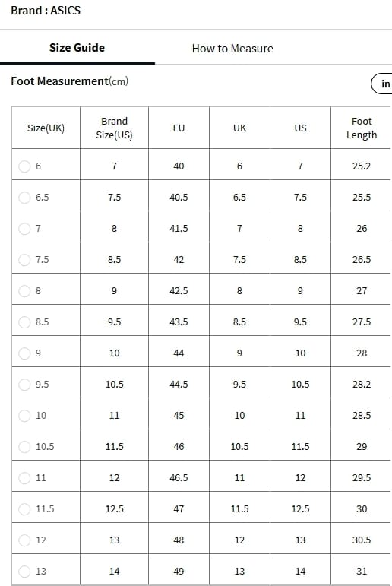Pick UK size 12 radio button
This screenshot has width=392, height=586.
tap(24, 540)
